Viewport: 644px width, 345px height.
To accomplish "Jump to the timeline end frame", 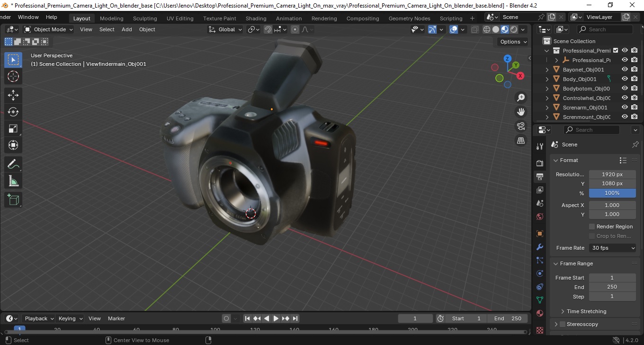I will coord(295,318).
